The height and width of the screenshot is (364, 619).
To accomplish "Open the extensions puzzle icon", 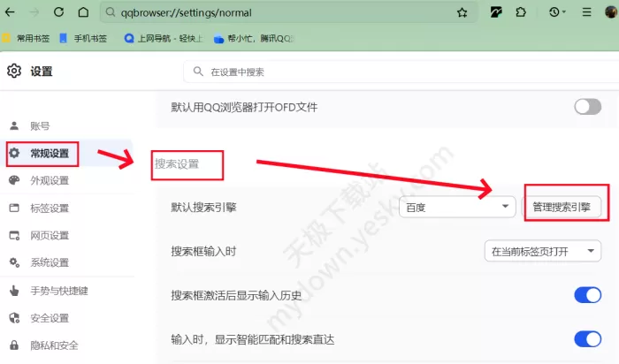I will (x=521, y=12).
